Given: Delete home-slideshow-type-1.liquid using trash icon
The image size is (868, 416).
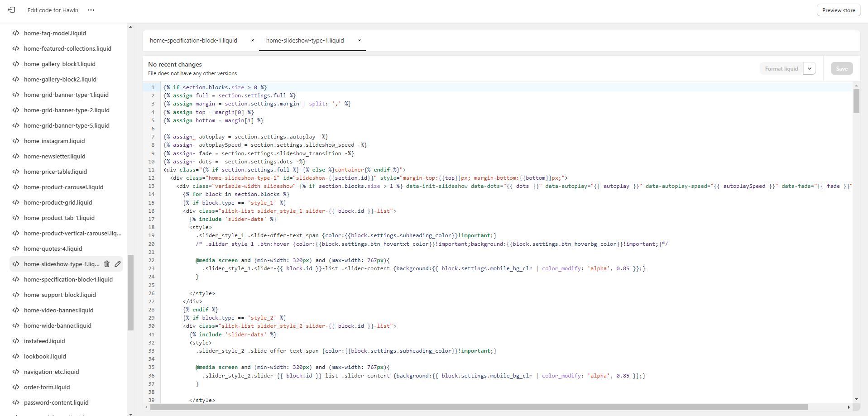Looking at the screenshot, I should (107, 264).
